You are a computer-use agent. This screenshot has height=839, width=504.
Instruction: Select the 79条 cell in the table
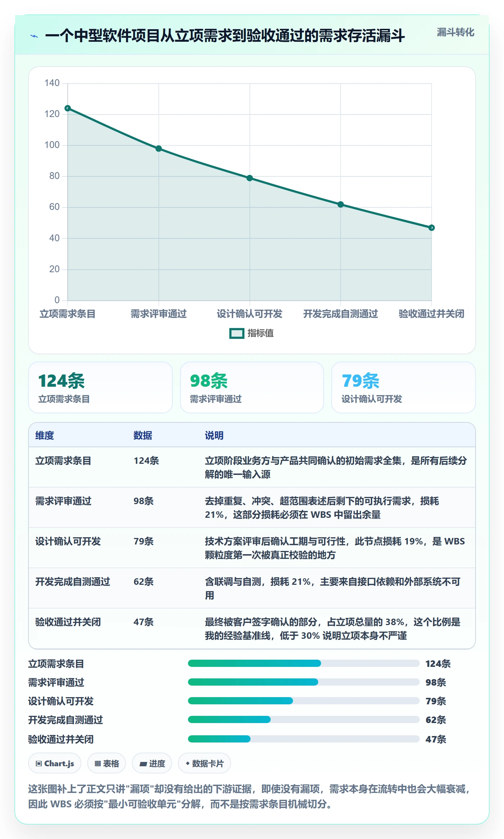coord(144,541)
